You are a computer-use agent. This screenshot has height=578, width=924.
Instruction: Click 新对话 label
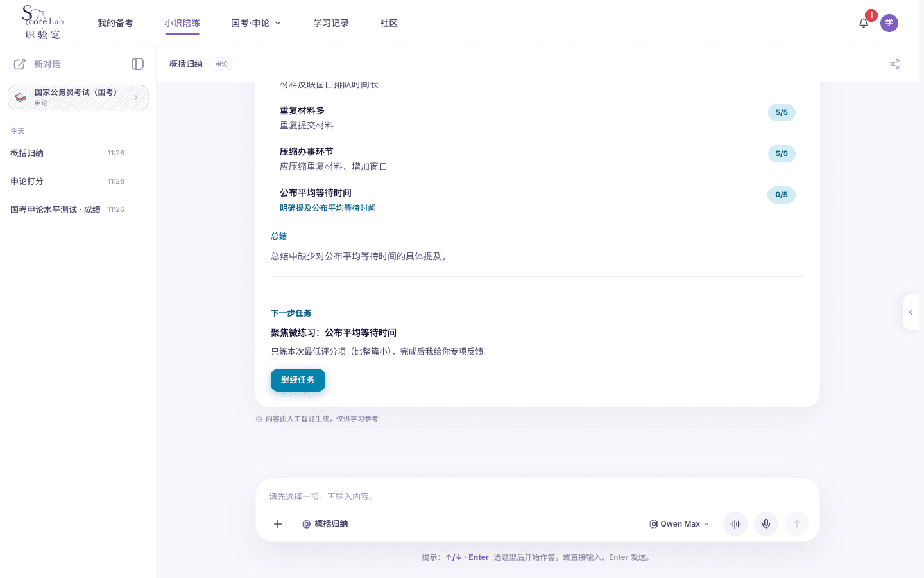click(47, 64)
